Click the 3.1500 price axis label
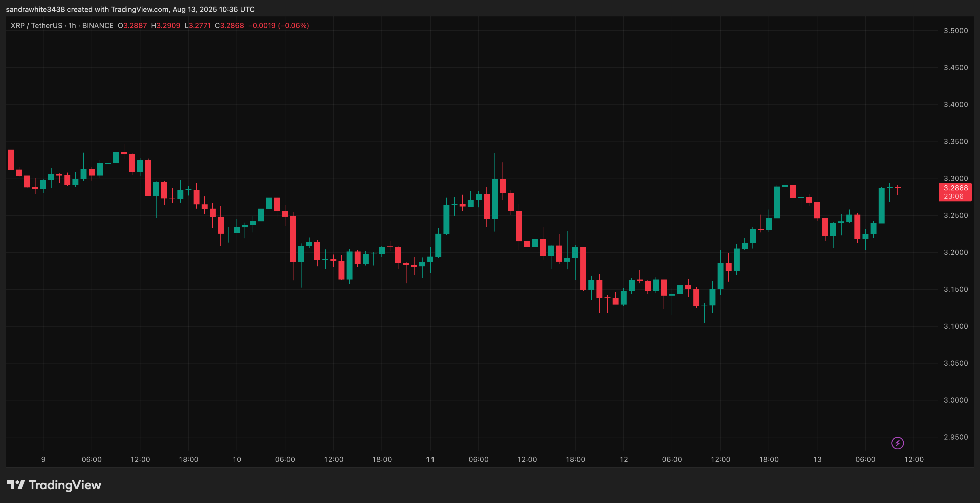 [x=956, y=289]
